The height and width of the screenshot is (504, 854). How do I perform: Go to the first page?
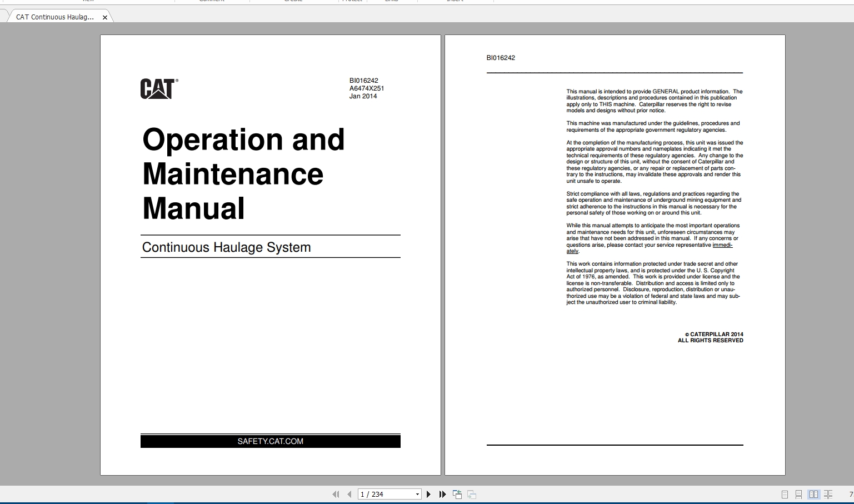click(x=336, y=494)
